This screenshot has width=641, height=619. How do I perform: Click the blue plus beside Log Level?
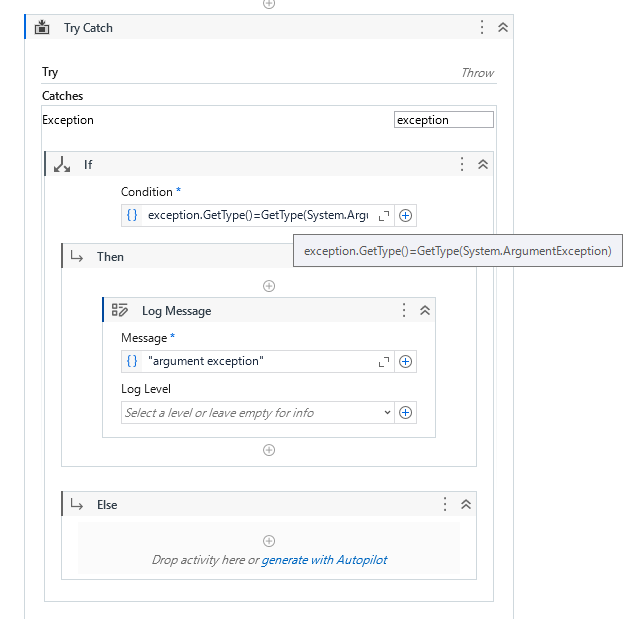[406, 412]
